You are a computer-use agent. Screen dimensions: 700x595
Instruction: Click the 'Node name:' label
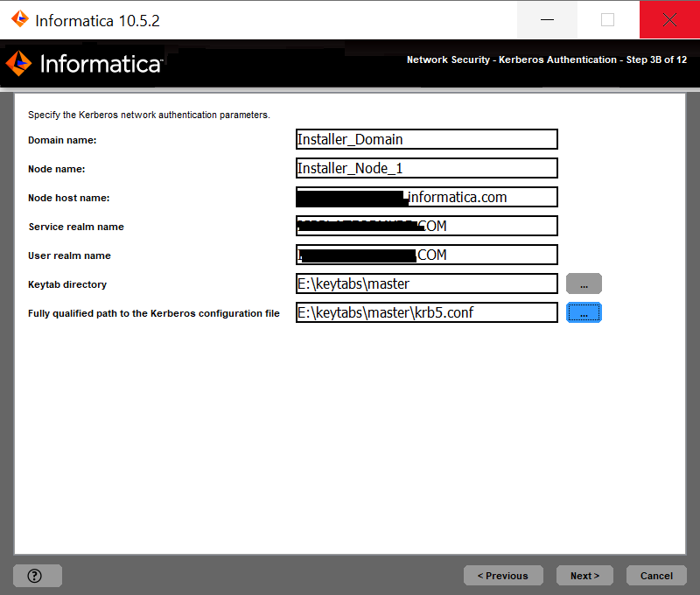(56, 169)
